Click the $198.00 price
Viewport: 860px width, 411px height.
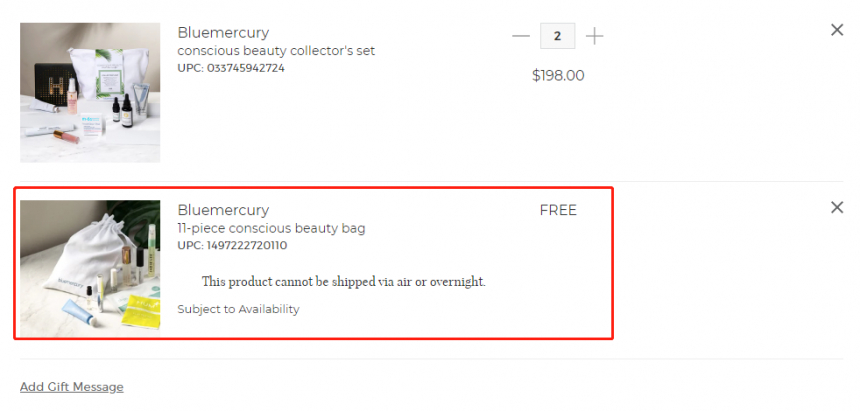pos(558,76)
